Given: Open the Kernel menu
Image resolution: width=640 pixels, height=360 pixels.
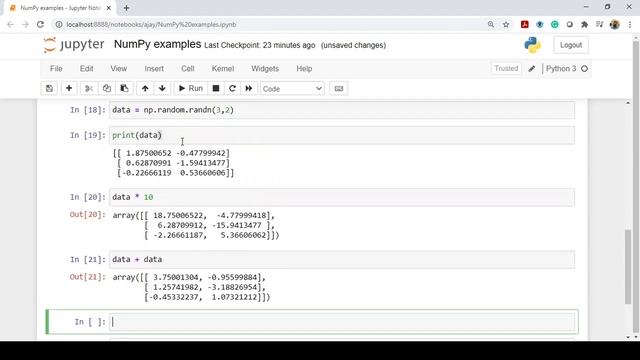Looking at the screenshot, I should [223, 69].
